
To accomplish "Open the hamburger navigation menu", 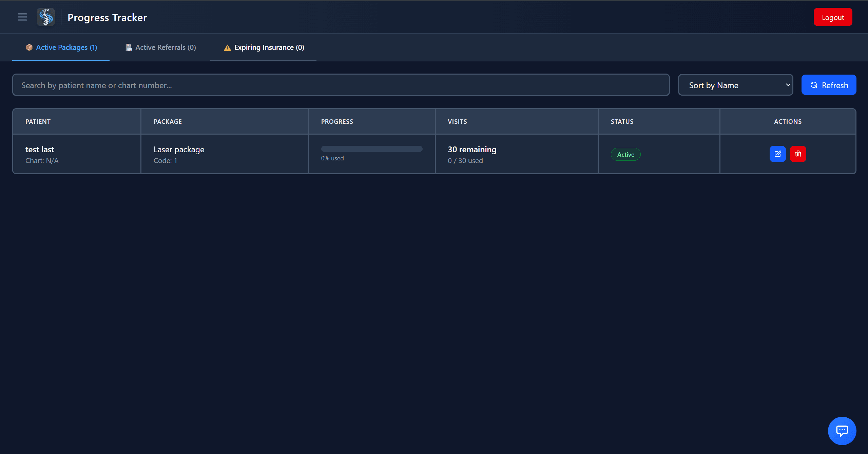I will tap(22, 17).
